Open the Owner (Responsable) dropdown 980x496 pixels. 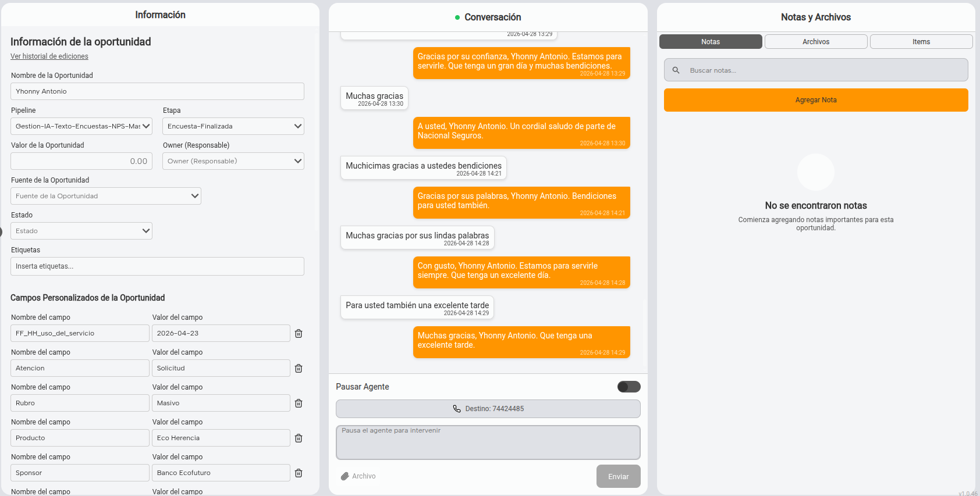click(233, 161)
